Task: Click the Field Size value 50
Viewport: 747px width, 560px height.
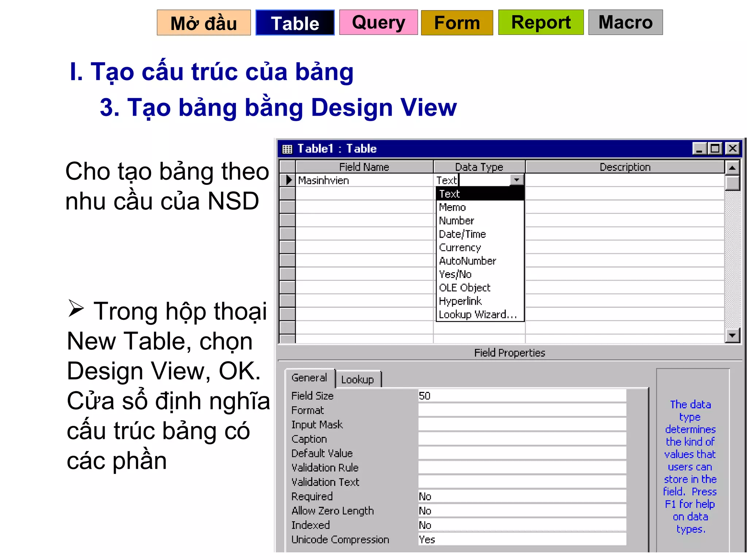Action: 522,396
